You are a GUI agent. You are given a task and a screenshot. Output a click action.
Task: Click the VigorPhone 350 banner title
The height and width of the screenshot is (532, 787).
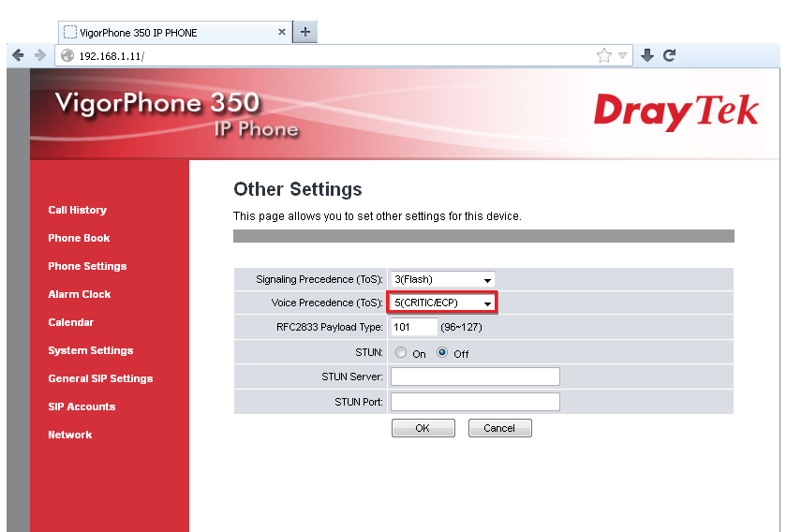click(157, 102)
